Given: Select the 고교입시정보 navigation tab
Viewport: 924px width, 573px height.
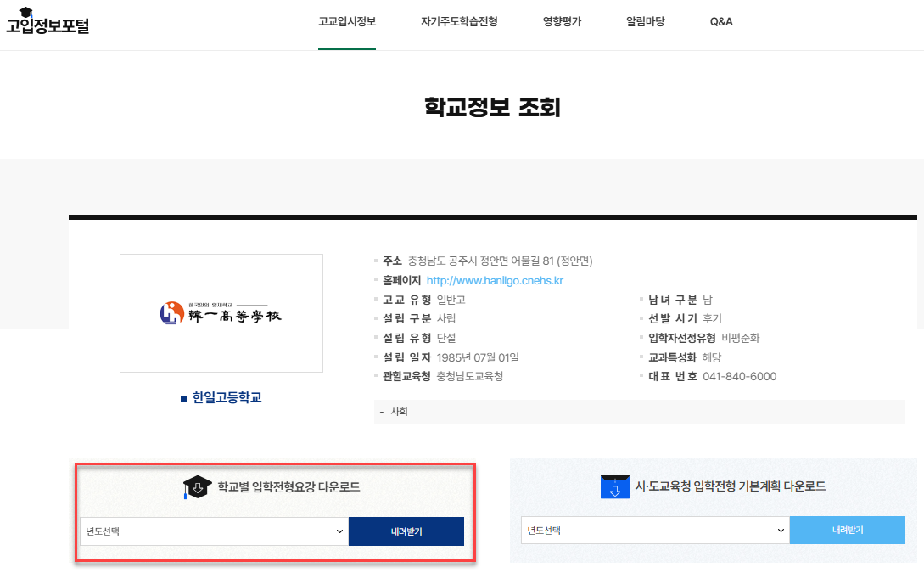Looking at the screenshot, I should [x=347, y=21].
